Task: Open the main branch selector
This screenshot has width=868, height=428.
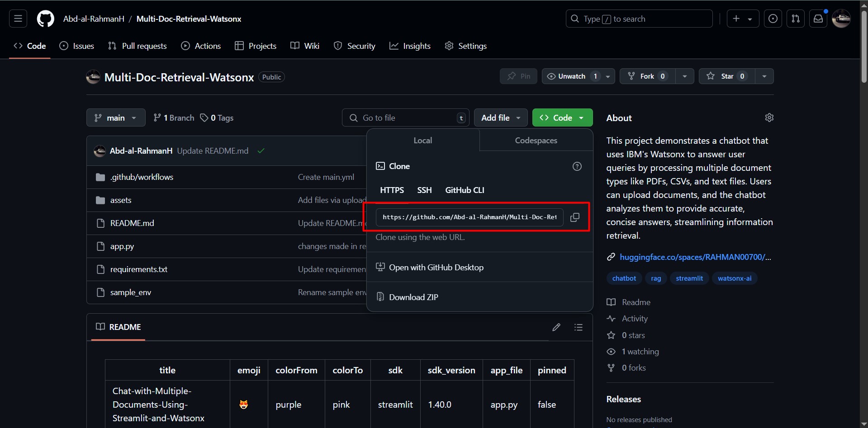Action: [x=116, y=118]
